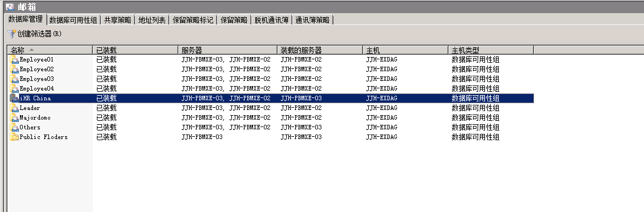Click the Employee01 database icon
The height and width of the screenshot is (212, 644).
click(14, 60)
